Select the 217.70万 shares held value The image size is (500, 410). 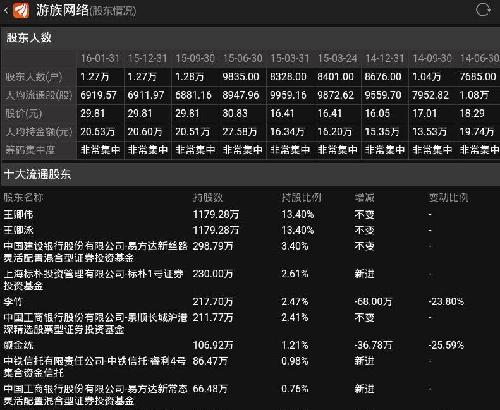pos(213,302)
